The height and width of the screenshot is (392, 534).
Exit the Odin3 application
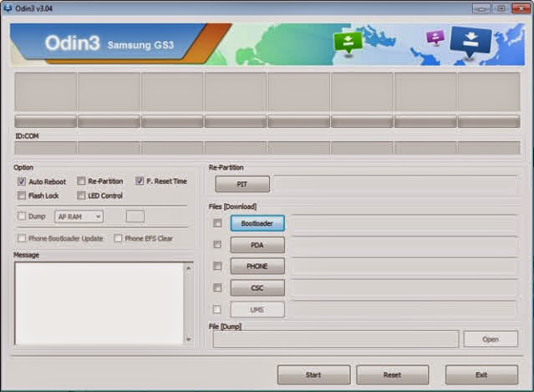tap(481, 375)
